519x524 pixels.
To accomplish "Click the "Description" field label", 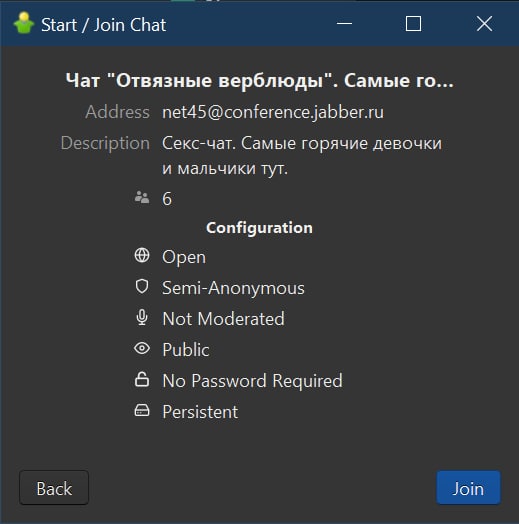I will 105,143.
